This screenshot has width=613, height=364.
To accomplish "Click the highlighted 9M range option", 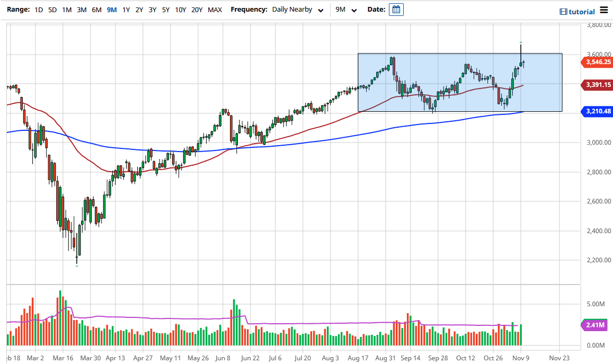I will 111,10.
